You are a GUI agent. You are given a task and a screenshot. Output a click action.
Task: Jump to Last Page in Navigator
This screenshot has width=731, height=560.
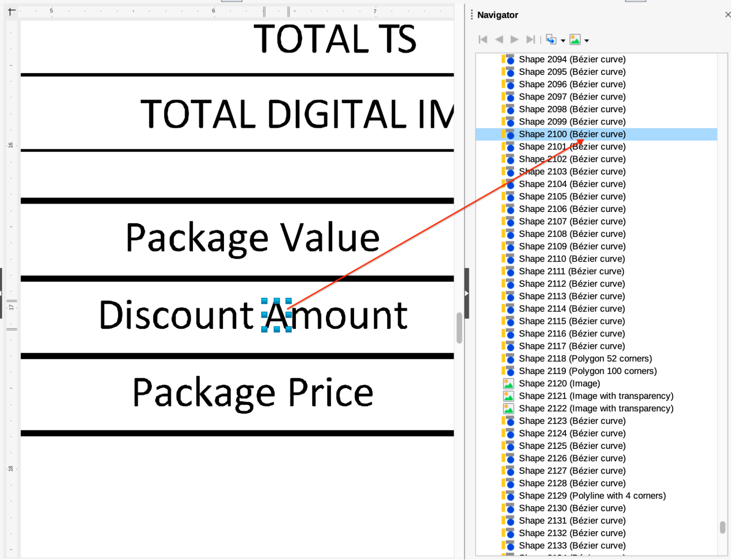(x=530, y=39)
